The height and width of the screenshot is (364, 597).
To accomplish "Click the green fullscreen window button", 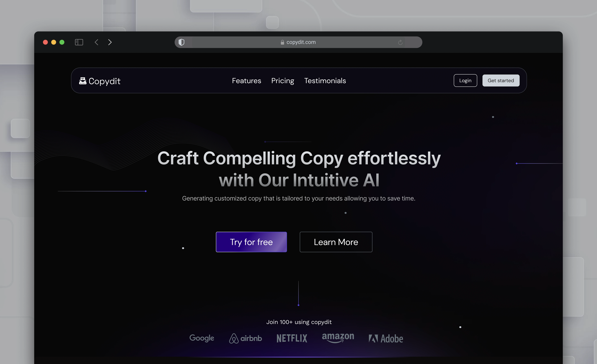I will pyautogui.click(x=62, y=42).
